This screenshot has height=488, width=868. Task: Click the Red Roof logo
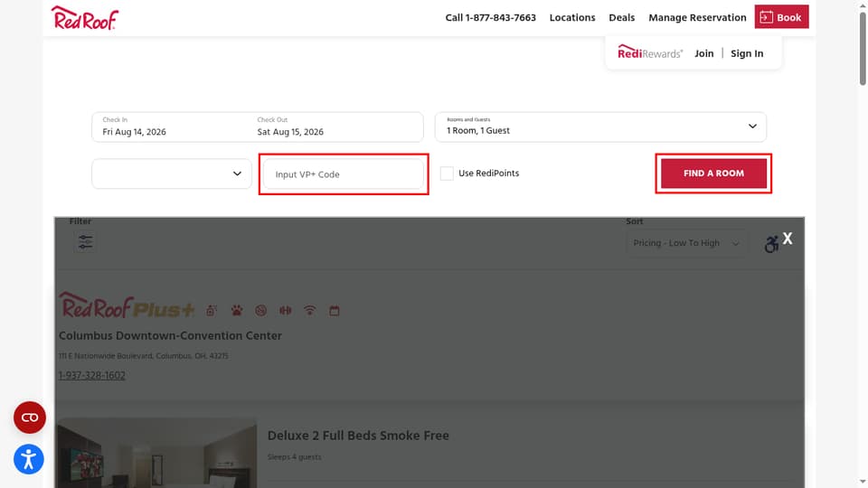pyautogui.click(x=85, y=18)
